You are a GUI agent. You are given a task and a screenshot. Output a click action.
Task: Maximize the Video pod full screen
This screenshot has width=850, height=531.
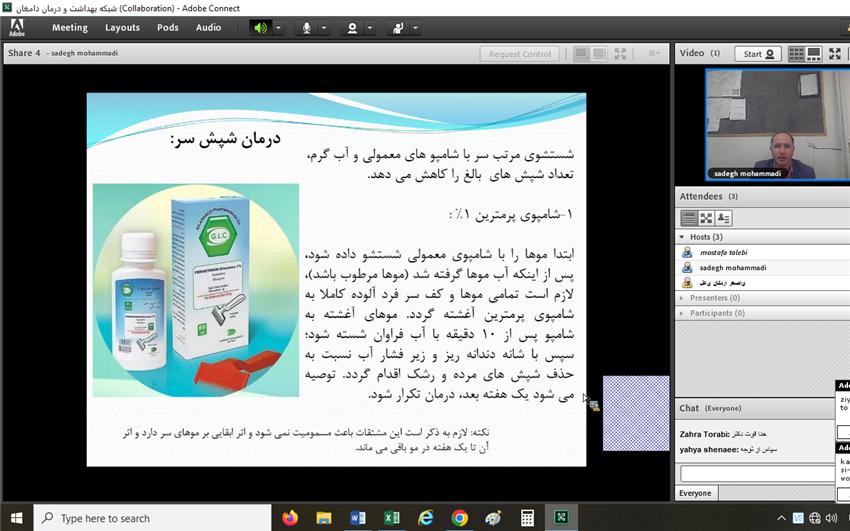pos(835,54)
